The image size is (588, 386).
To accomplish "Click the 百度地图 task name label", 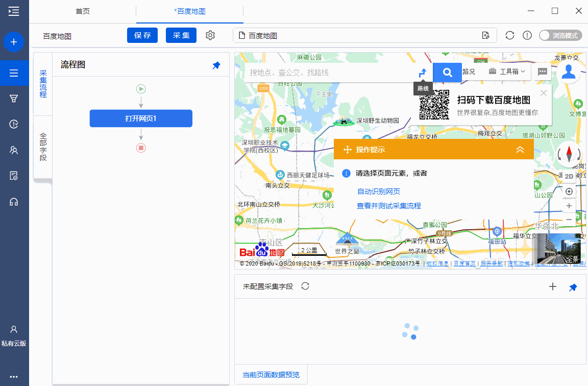I will tap(57, 36).
